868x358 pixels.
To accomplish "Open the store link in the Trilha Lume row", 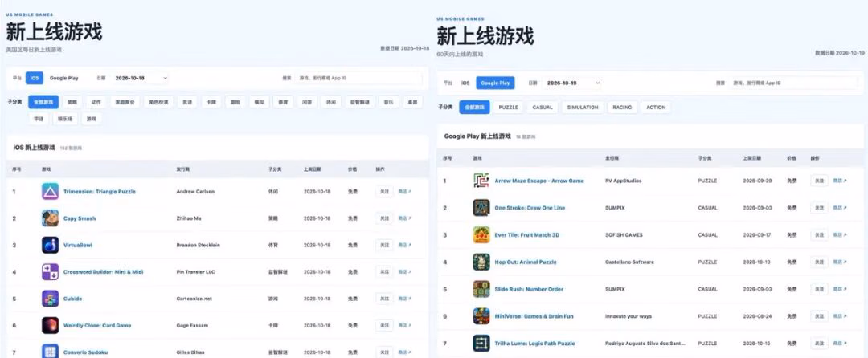I will (x=840, y=343).
